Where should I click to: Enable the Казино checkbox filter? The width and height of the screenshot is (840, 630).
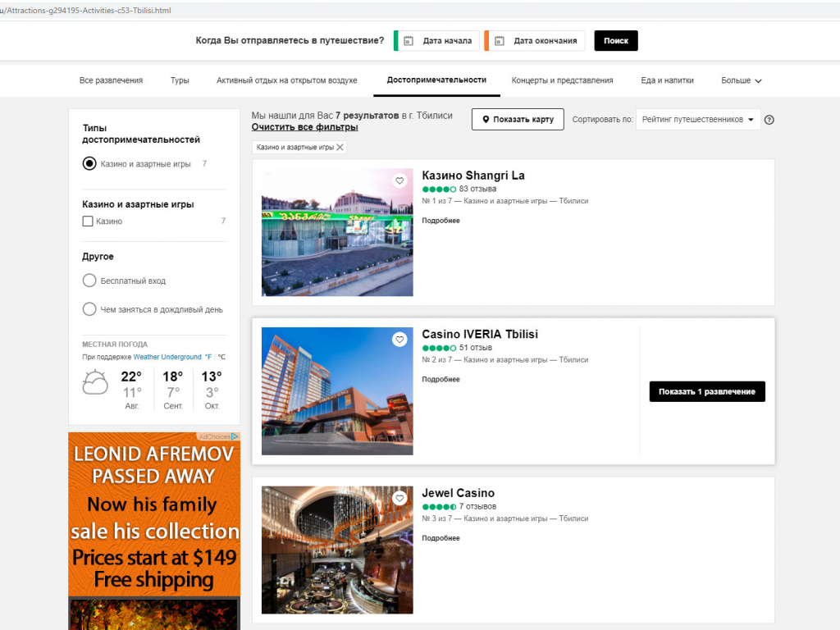[x=86, y=221]
